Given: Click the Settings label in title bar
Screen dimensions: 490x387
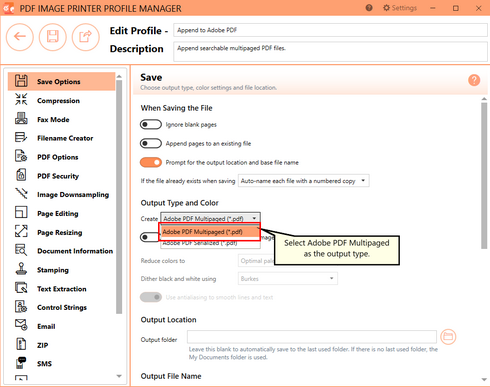Looking at the screenshot, I should (x=404, y=8).
